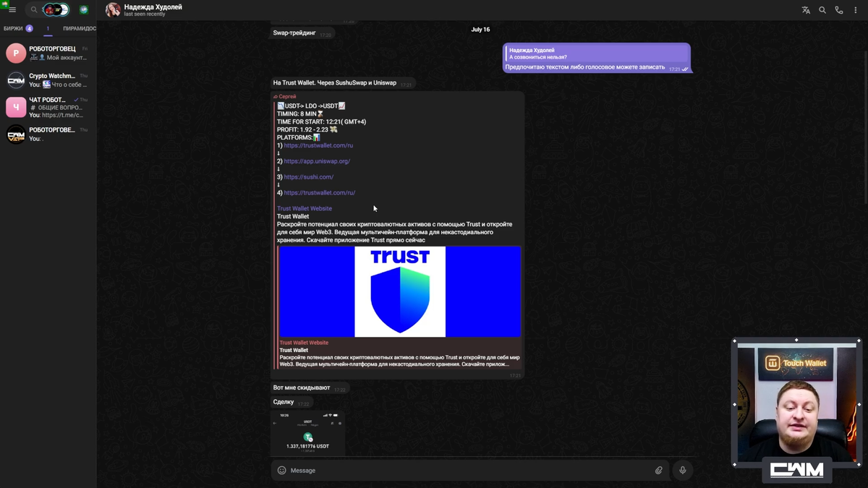Attach a file with paperclip icon
Viewport: 868px width, 488px height.
click(659, 471)
